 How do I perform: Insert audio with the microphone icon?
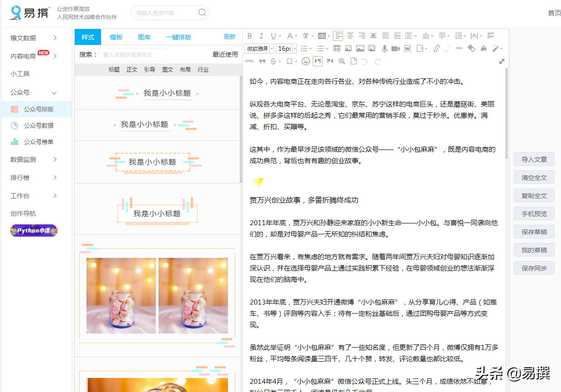point(384,48)
